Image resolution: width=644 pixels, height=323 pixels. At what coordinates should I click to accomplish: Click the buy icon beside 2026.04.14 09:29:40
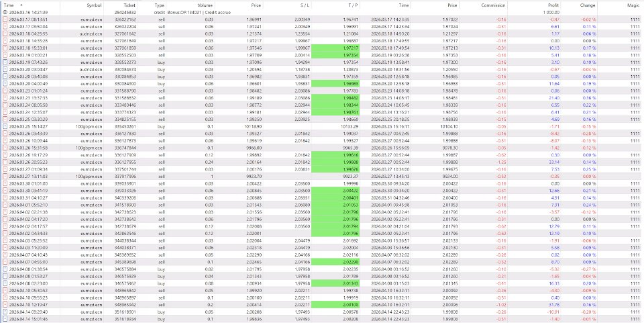click(x=5, y=312)
